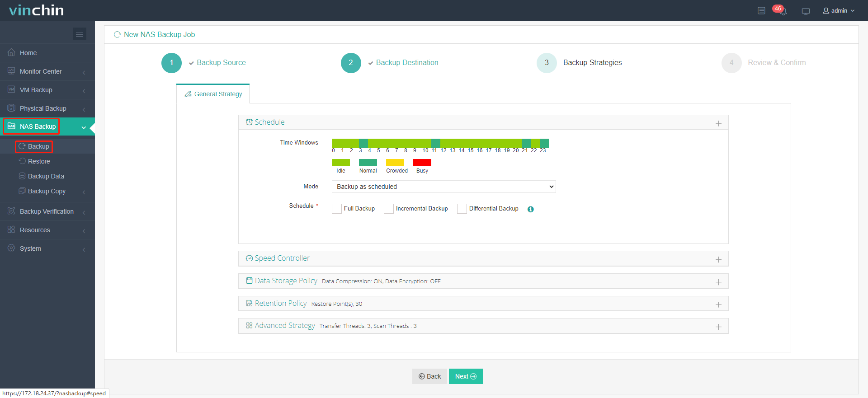Go to step 2 Backup Destination
Image resolution: width=868 pixels, height=398 pixels.
390,63
